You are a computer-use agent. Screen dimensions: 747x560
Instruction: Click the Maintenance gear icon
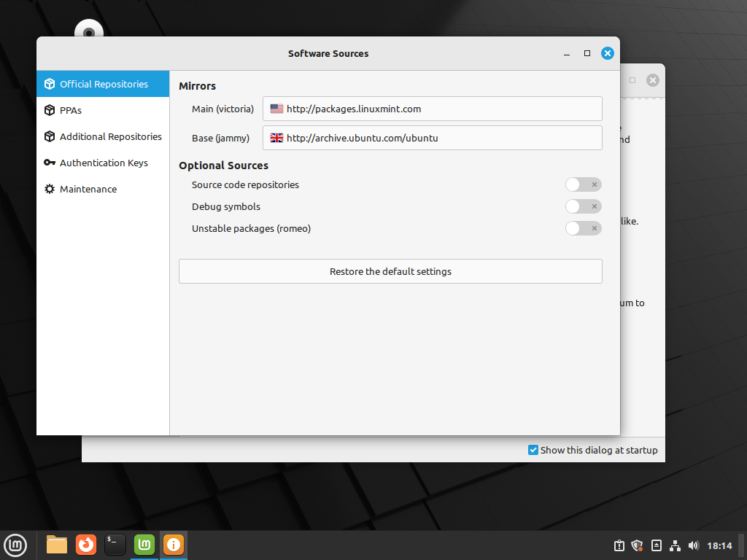pyautogui.click(x=50, y=189)
